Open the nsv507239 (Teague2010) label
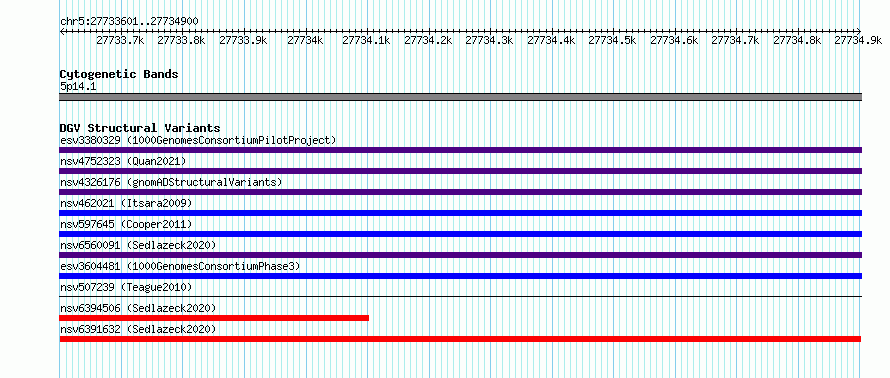 [x=126, y=287]
